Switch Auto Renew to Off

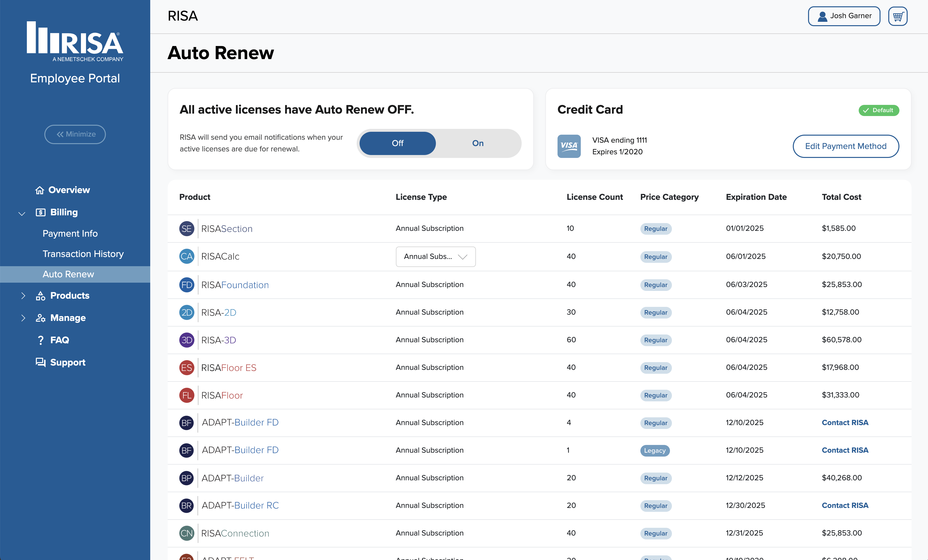click(x=397, y=143)
